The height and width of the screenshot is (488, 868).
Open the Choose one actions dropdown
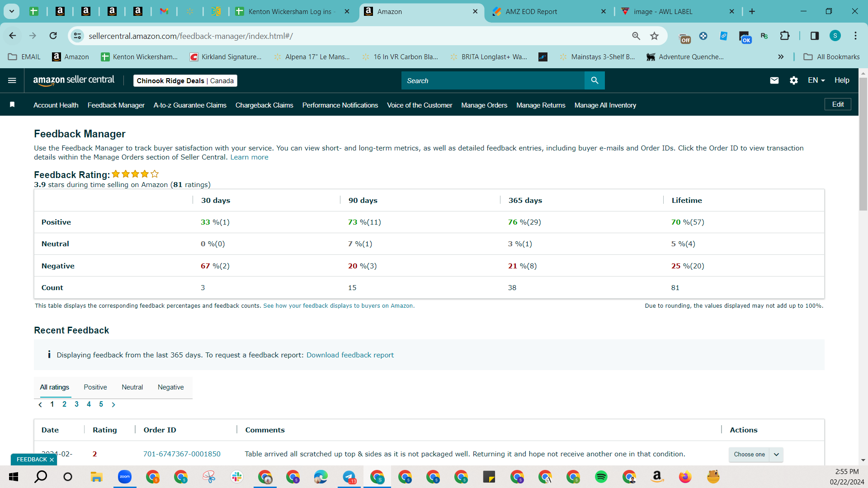click(x=756, y=454)
